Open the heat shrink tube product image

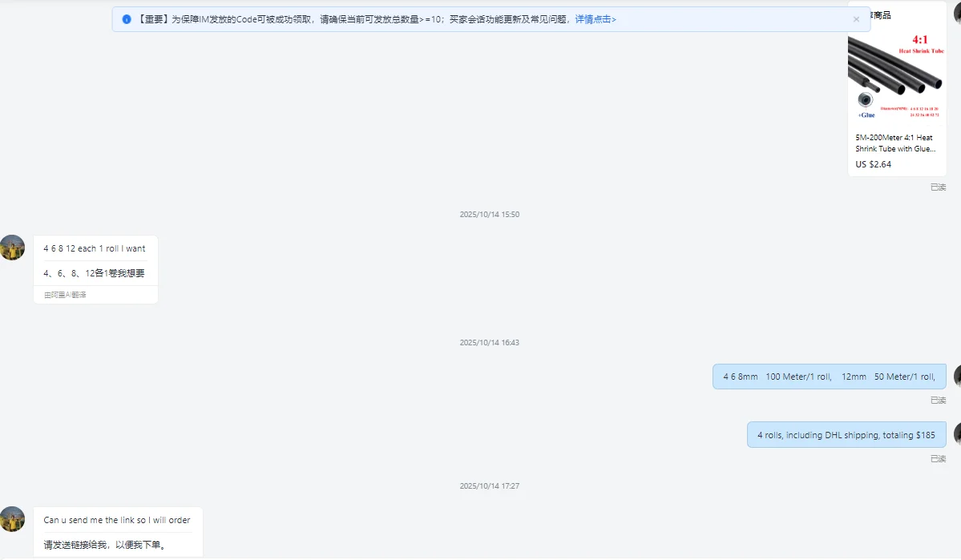coord(897,78)
